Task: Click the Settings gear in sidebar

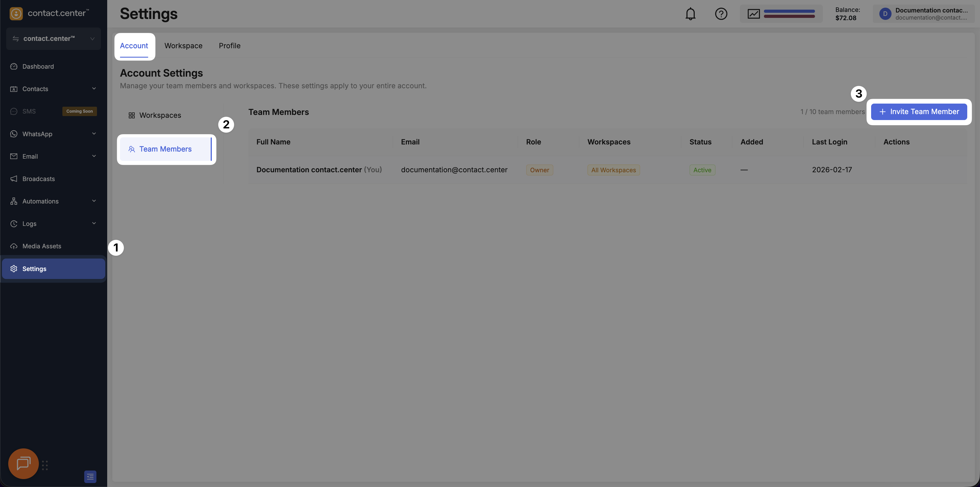Action: click(x=14, y=268)
